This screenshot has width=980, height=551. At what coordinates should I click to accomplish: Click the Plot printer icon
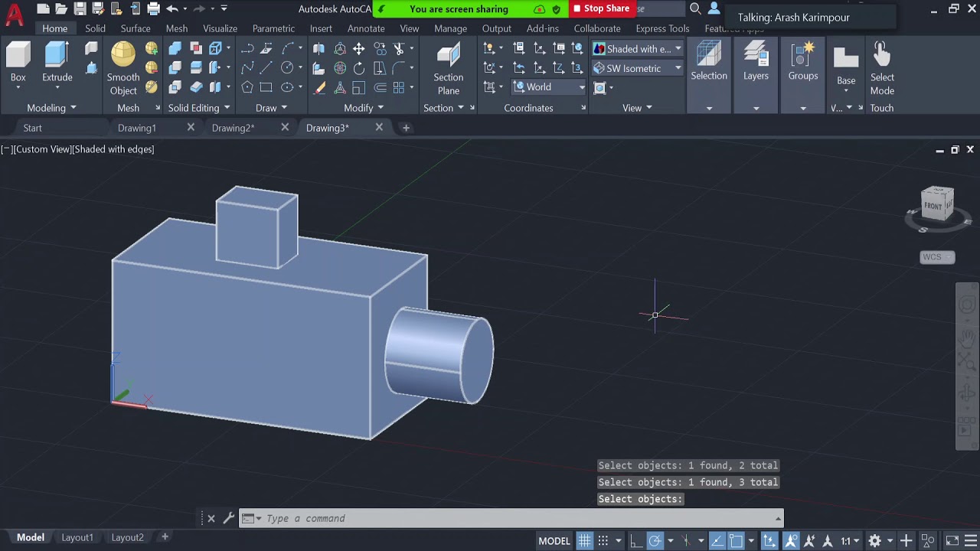(153, 9)
